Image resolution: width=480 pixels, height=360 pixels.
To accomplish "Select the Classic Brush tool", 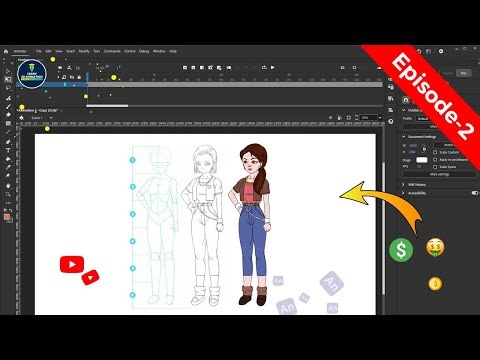I will click(x=8, y=107).
